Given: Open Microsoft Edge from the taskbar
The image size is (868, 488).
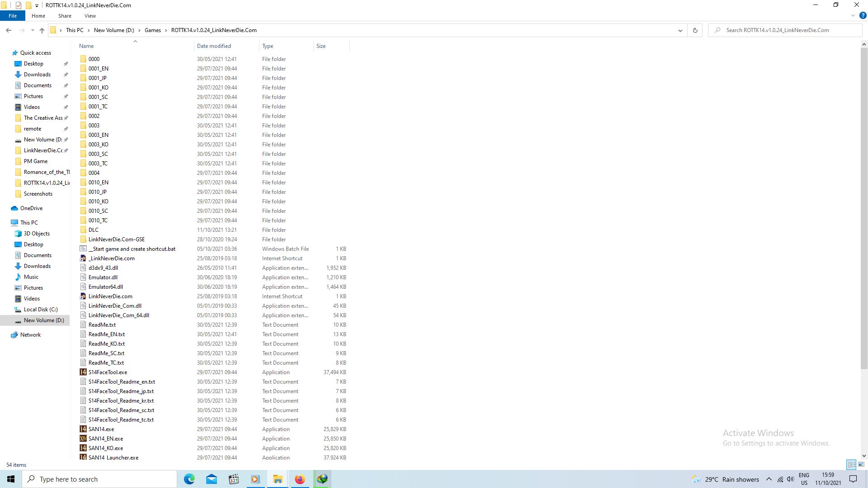Looking at the screenshot, I should pyautogui.click(x=189, y=479).
